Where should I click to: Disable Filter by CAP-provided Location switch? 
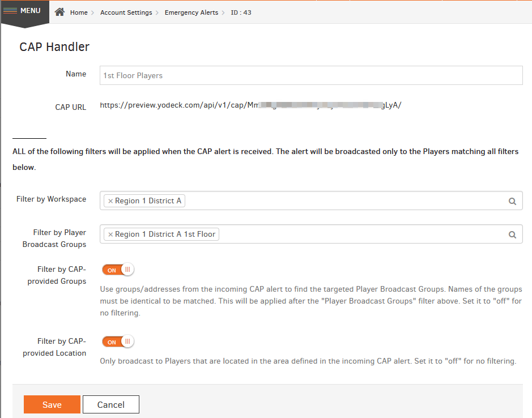click(118, 342)
